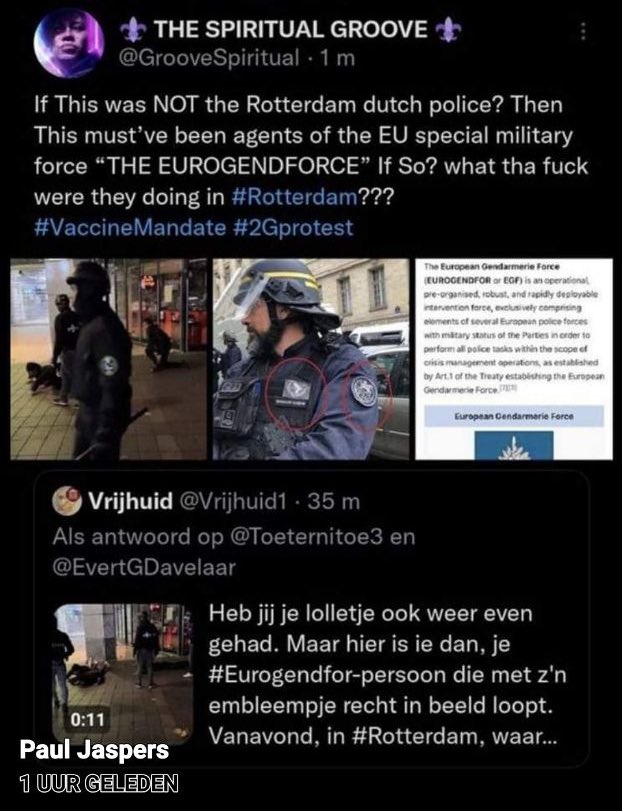Click THE SPIRITUAL GROOVE display name
Screen dimensions: 622x811
[x=291, y=29]
